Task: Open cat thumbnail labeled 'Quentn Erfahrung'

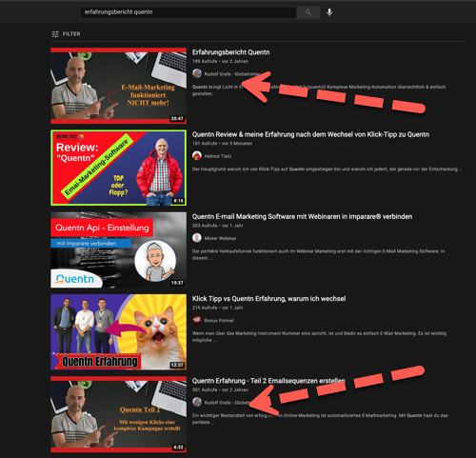Action: [x=118, y=332]
